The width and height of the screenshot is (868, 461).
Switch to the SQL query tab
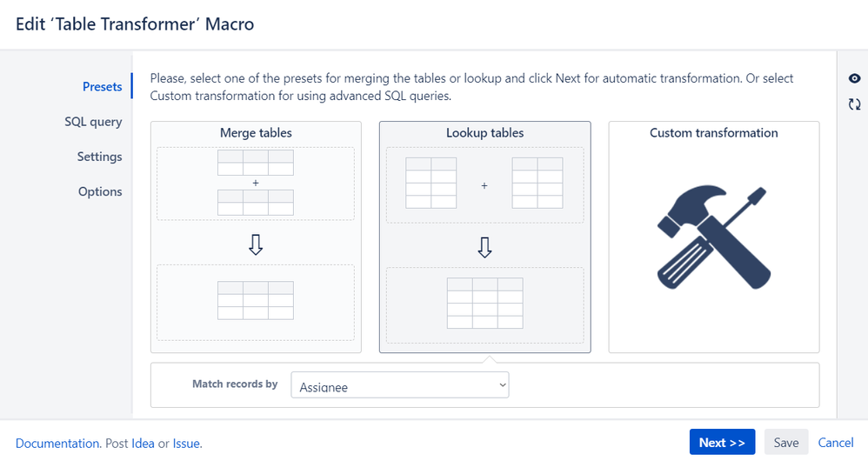[93, 122]
